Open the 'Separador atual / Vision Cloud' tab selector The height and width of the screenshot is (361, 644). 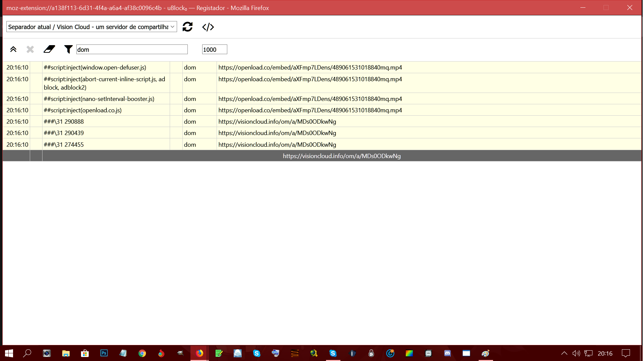pos(91,27)
